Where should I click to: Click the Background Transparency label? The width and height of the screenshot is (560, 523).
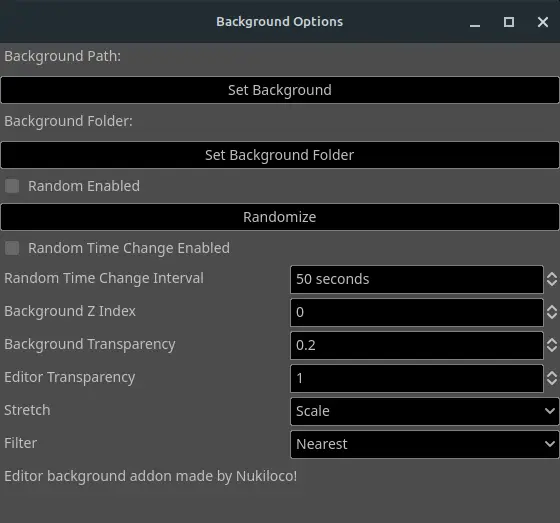[x=90, y=344]
